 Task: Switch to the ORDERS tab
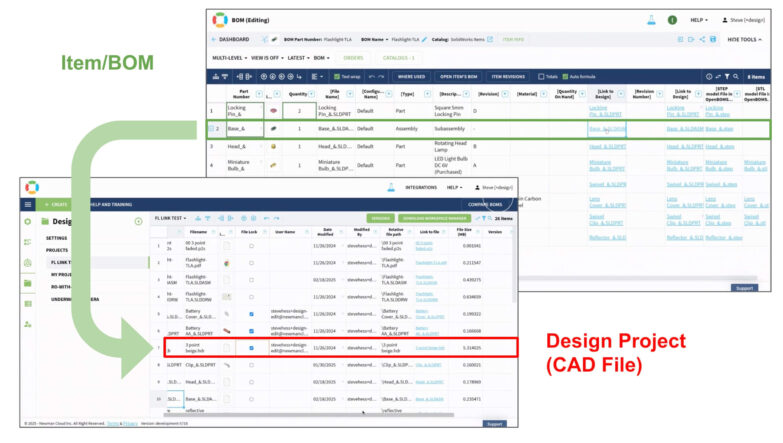click(353, 58)
